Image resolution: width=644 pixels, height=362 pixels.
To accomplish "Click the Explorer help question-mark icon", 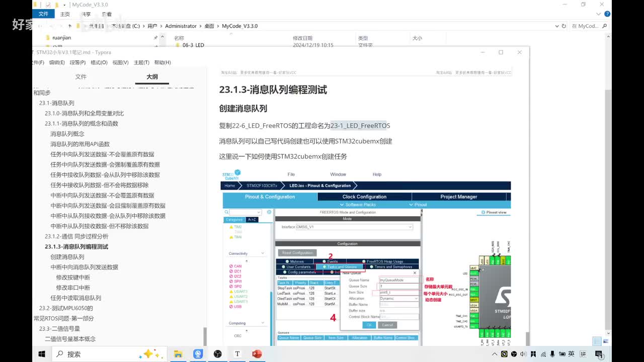I will coord(607,14).
